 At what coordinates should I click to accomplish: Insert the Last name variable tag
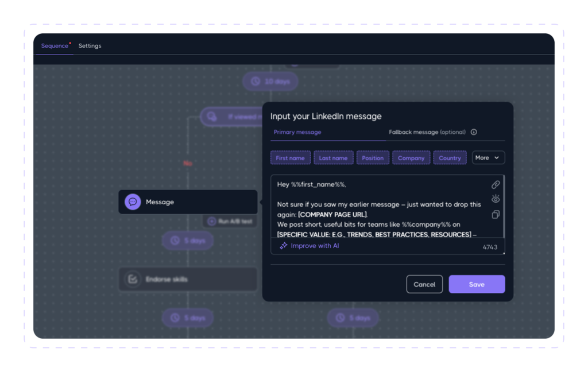(x=334, y=158)
